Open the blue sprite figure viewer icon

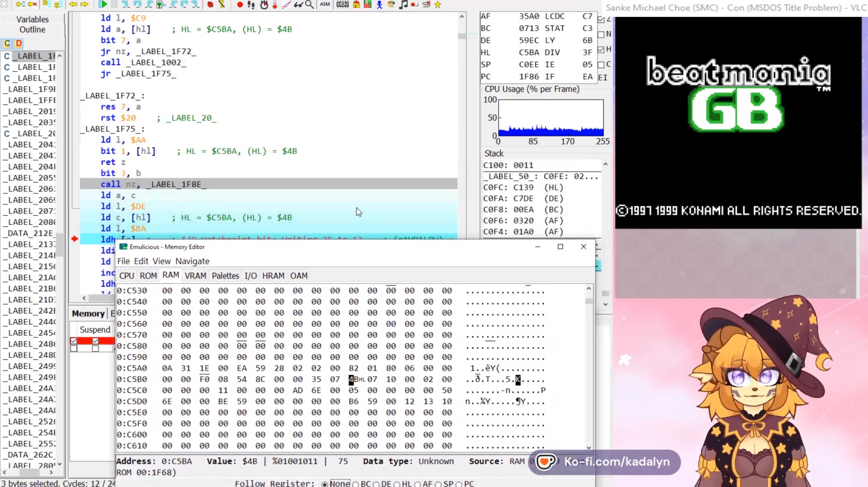click(379, 4)
